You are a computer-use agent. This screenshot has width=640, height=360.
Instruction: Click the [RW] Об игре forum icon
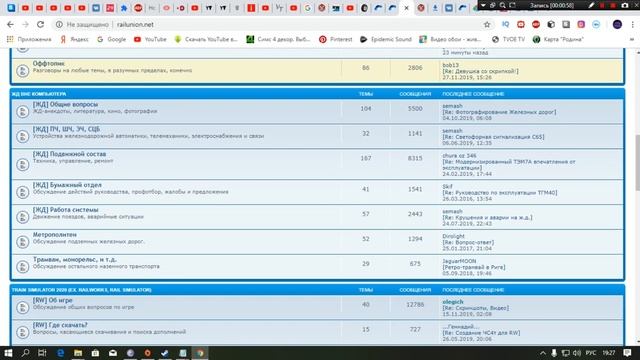(22, 308)
